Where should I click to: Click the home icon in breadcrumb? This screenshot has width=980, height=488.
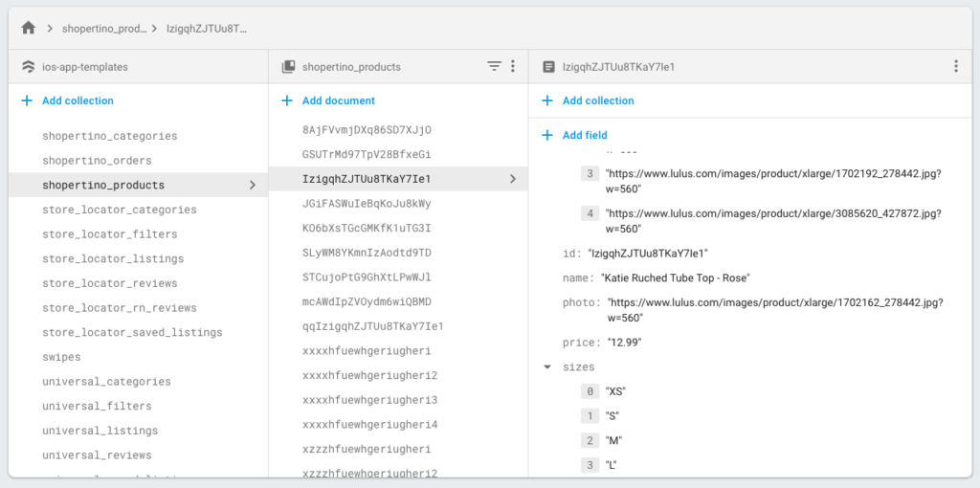pyautogui.click(x=29, y=28)
